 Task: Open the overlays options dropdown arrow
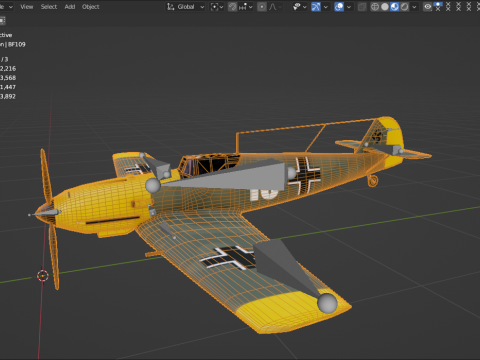[x=349, y=7]
